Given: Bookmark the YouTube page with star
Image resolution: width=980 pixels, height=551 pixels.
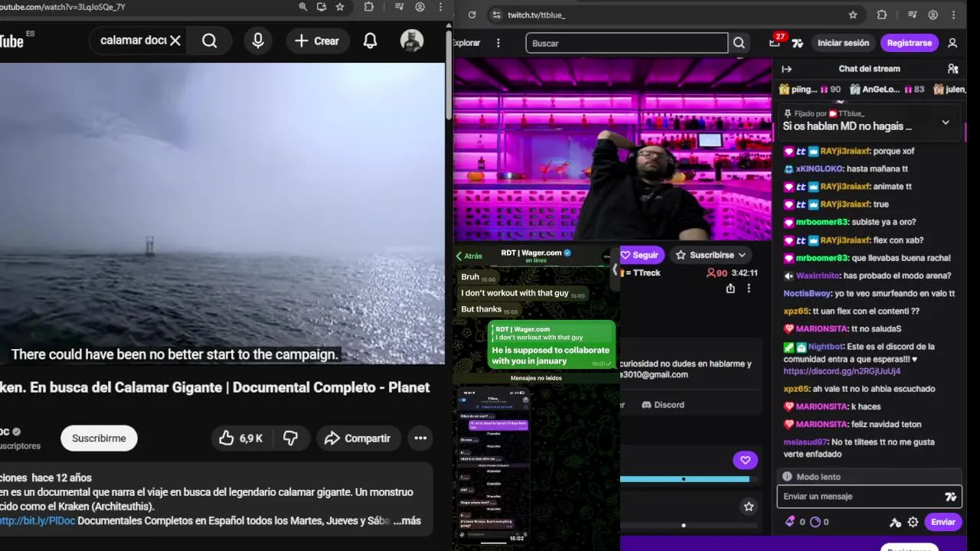Looking at the screenshot, I should pyautogui.click(x=340, y=7).
